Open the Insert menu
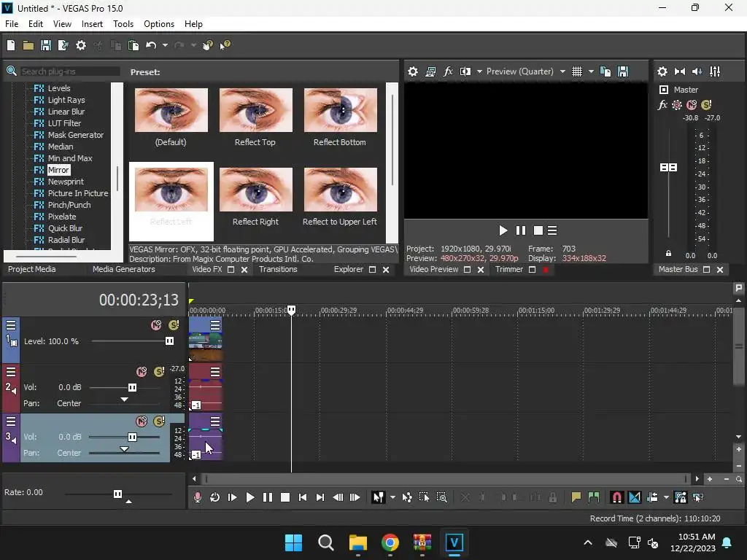This screenshot has width=747, height=560. point(92,24)
